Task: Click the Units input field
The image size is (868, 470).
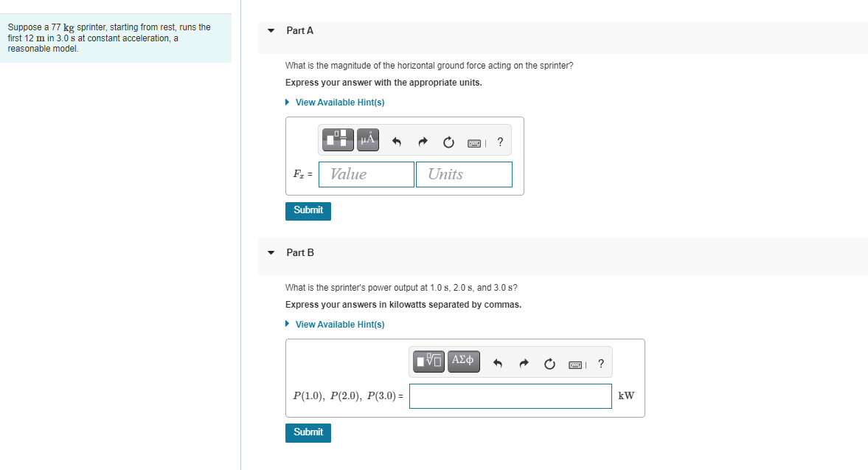Action: 464,174
